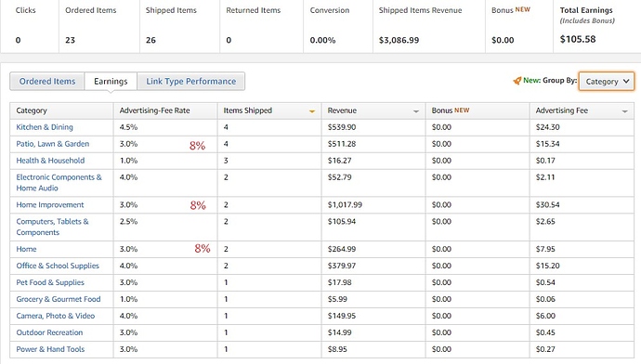Select Total Earnings value $105.58
641x364 pixels.
(578, 39)
